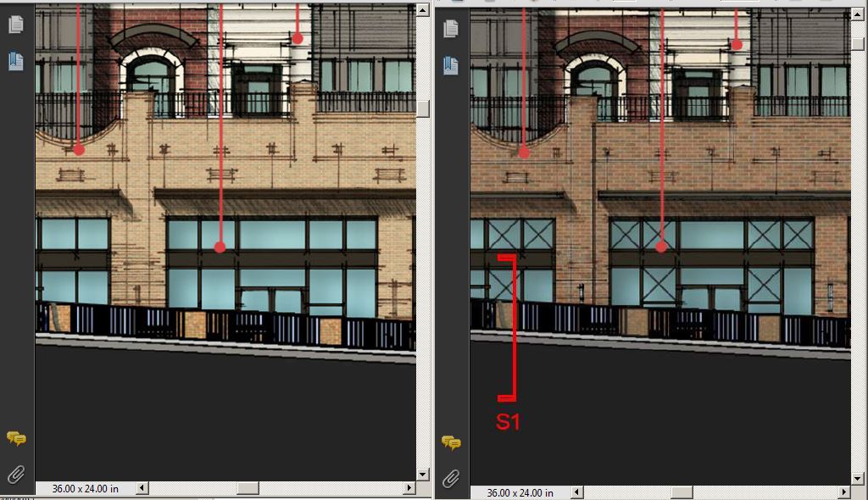Screen dimensions: 868x500
Task: Open Bookmarks panel in left window
Action: 16,60
